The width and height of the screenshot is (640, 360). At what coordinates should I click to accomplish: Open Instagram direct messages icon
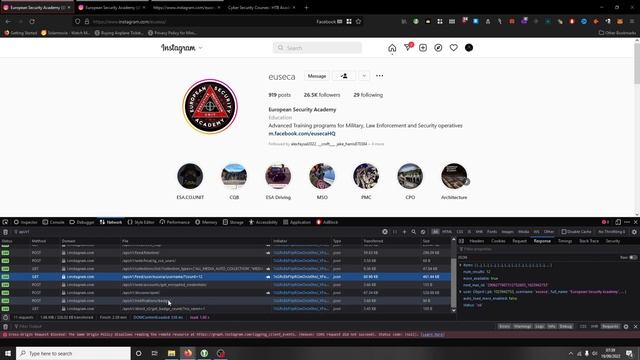(408, 48)
